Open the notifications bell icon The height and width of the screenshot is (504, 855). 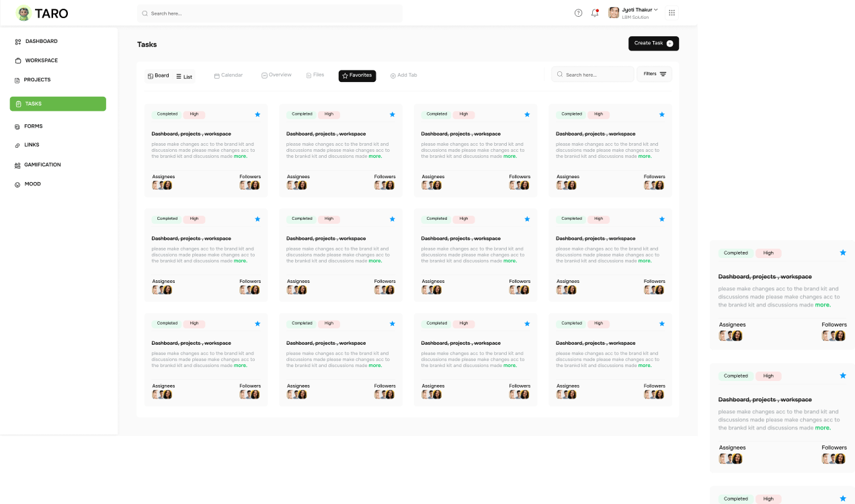[595, 13]
